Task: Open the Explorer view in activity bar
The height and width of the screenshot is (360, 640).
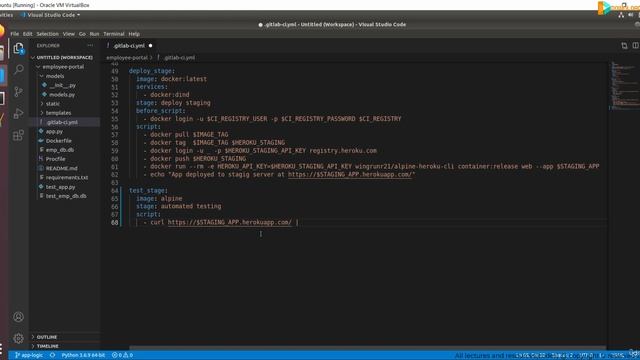Action: (18, 49)
